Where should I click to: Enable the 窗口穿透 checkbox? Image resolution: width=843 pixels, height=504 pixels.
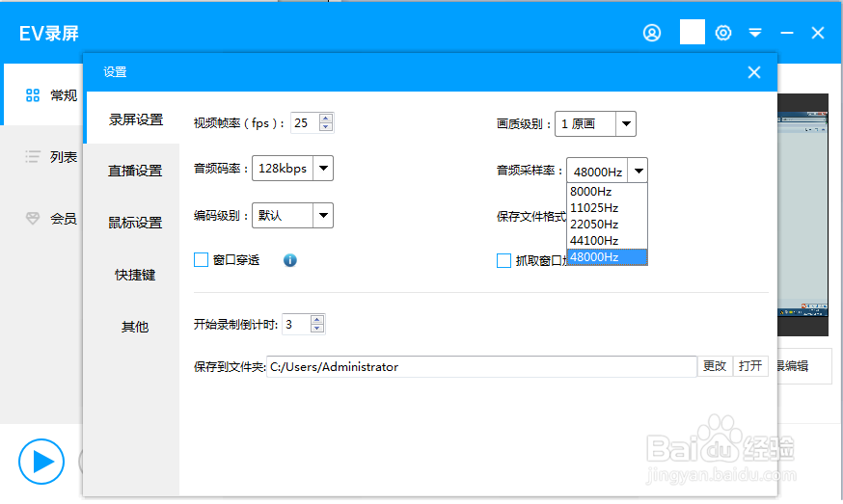[x=201, y=260]
